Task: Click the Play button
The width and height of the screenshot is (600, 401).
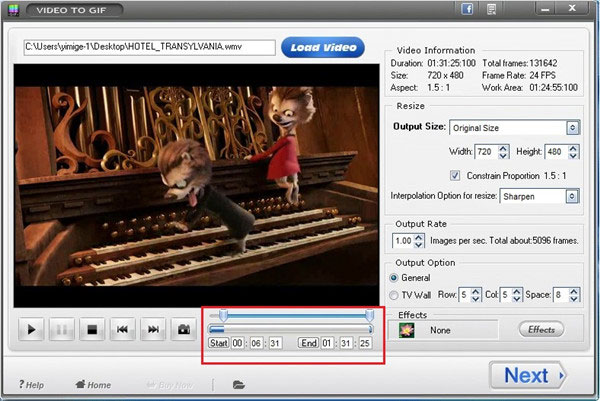Action: pos(31,329)
